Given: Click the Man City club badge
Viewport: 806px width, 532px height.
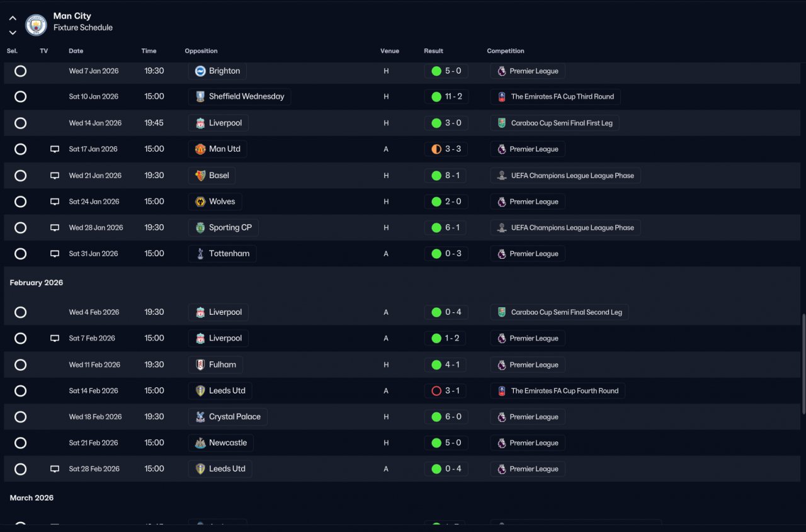Looking at the screenshot, I should tap(37, 25).
